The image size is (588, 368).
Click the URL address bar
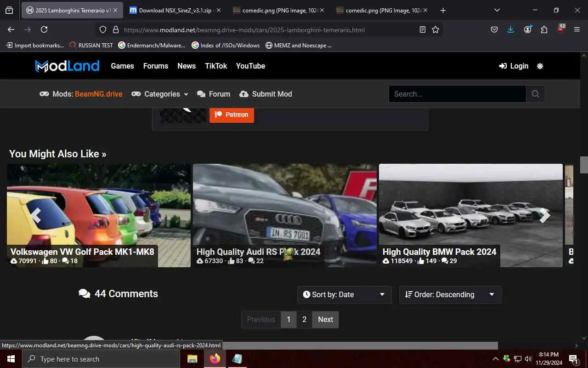[269, 29]
